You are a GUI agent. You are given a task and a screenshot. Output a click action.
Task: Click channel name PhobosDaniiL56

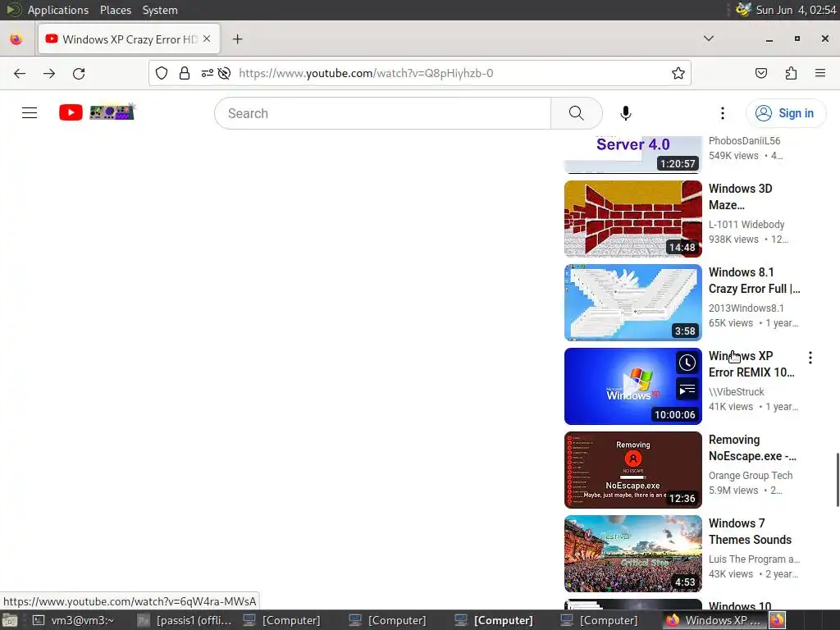tap(744, 141)
